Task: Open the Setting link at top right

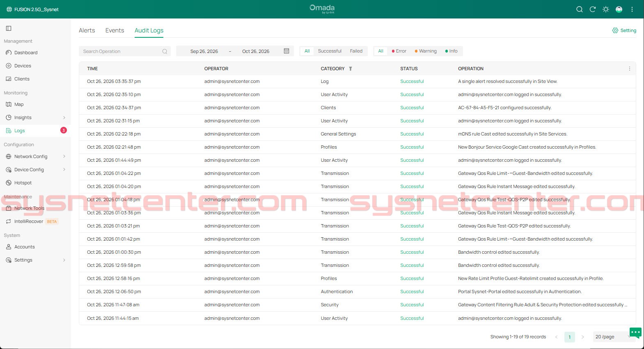Action: click(624, 30)
